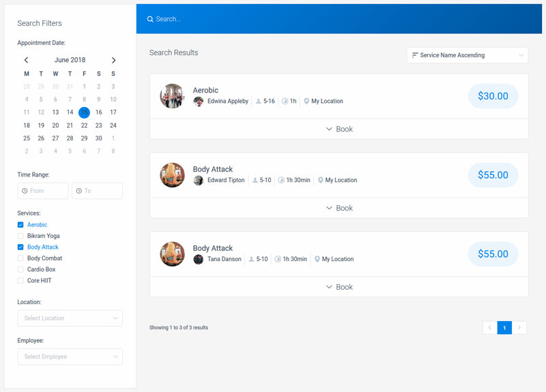This screenshot has width=546, height=392.
Task: Click Tana Danson's $55.00 price badge
Action: pos(493,254)
